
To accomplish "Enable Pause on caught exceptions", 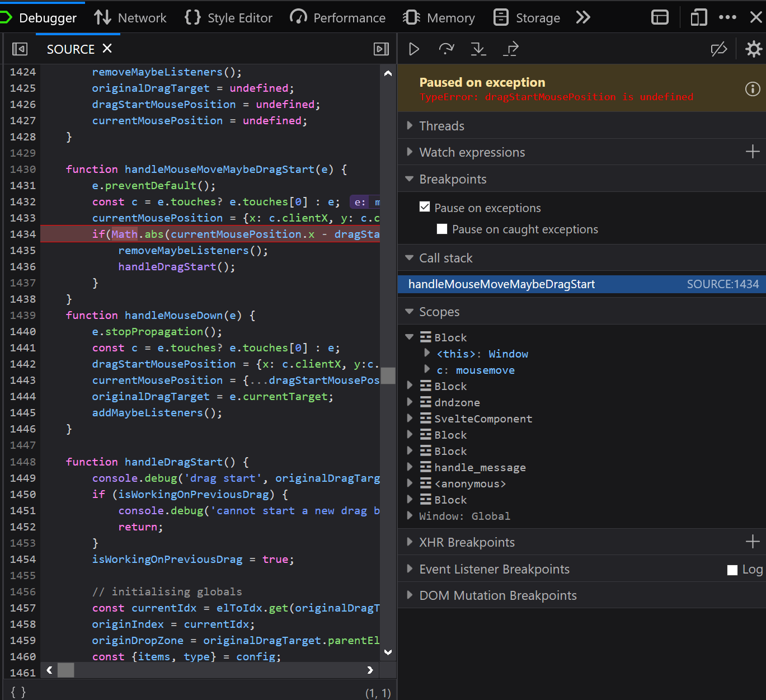I will (442, 229).
